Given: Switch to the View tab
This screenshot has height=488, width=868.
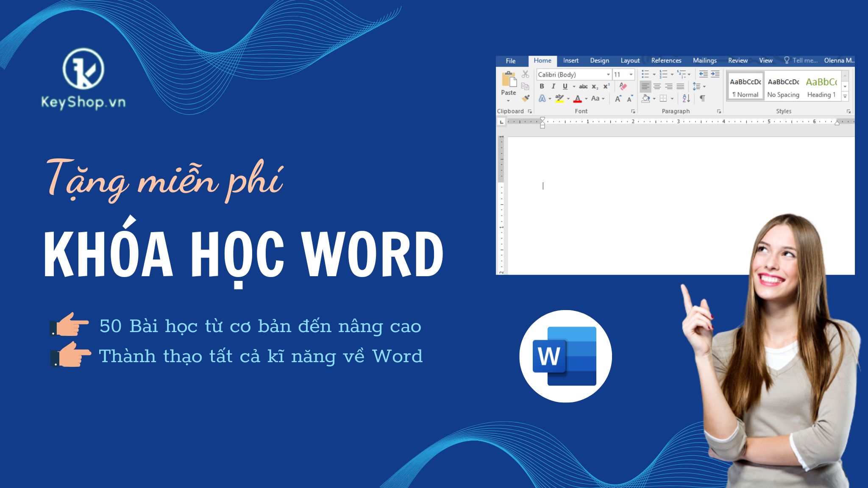Looking at the screenshot, I should coord(765,61).
